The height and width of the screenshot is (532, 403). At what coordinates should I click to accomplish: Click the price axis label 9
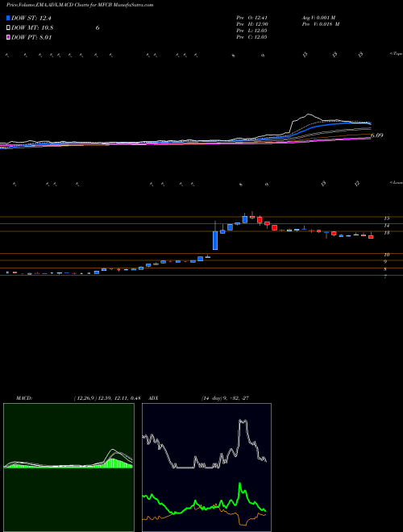[386, 262]
